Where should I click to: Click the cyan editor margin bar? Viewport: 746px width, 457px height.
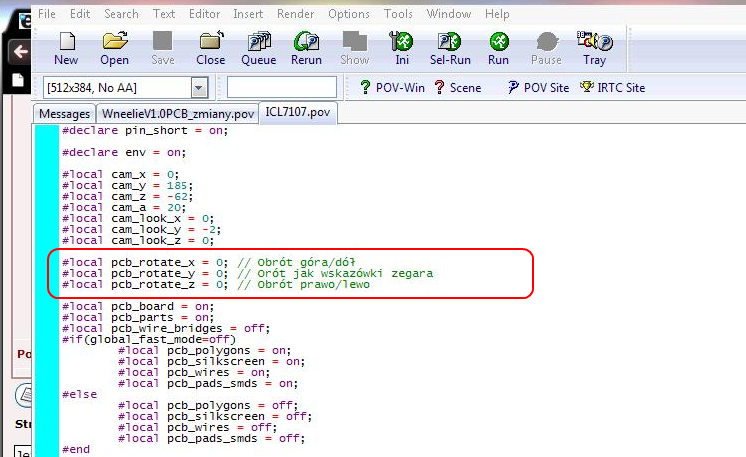(47, 291)
